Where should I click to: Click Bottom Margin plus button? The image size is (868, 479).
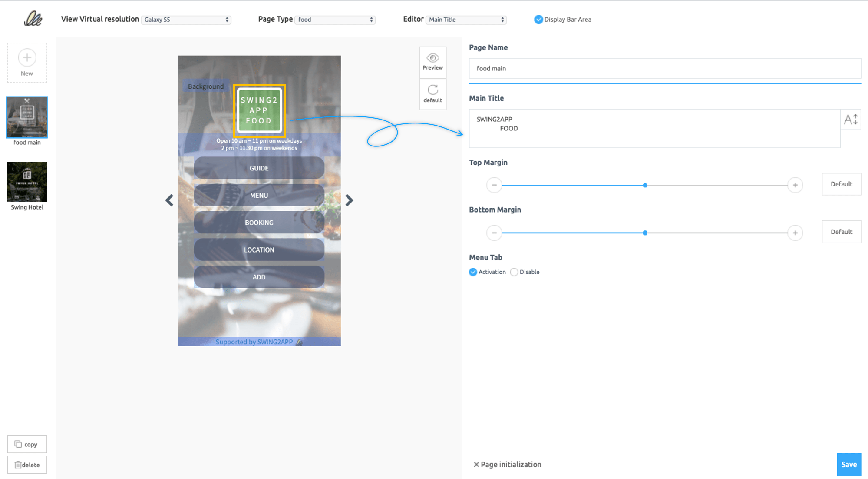click(795, 233)
